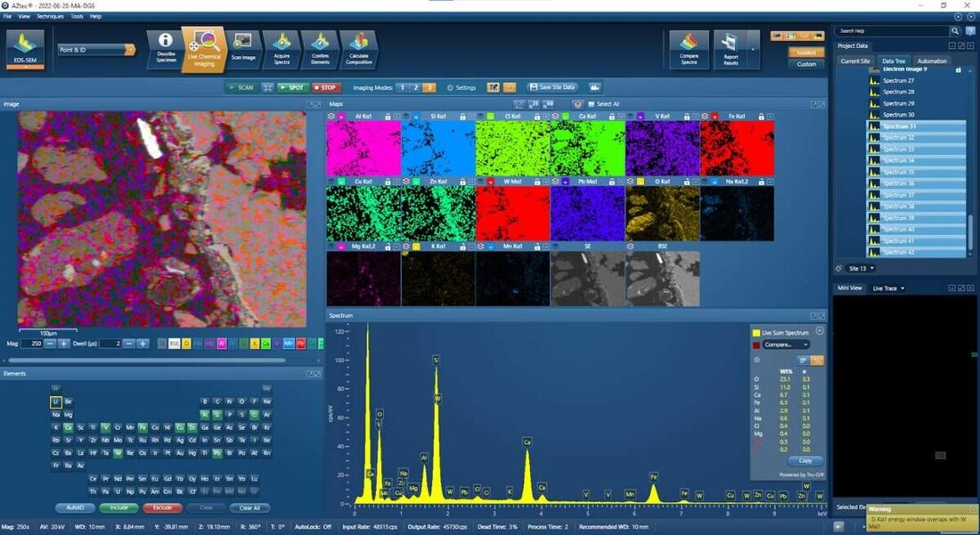Select the Confirm Elements step icon
The width and height of the screenshot is (980, 535).
(320, 46)
